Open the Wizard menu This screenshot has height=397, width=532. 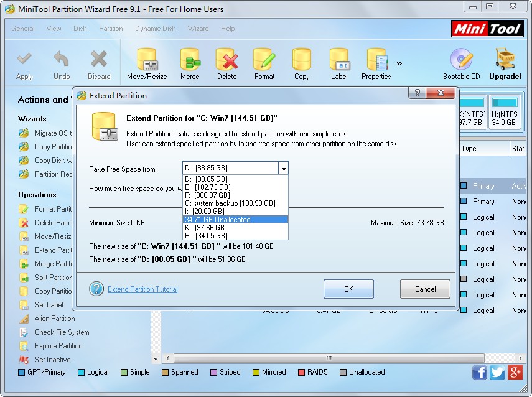pyautogui.click(x=198, y=29)
